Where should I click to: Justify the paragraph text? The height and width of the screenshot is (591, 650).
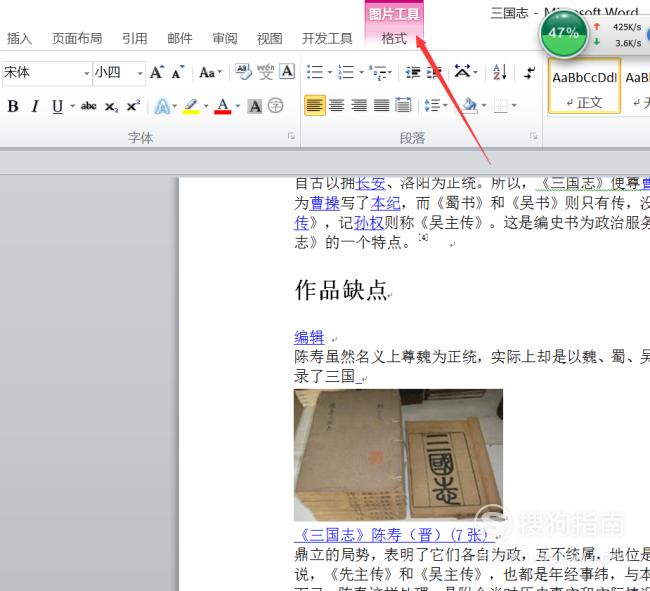381,105
